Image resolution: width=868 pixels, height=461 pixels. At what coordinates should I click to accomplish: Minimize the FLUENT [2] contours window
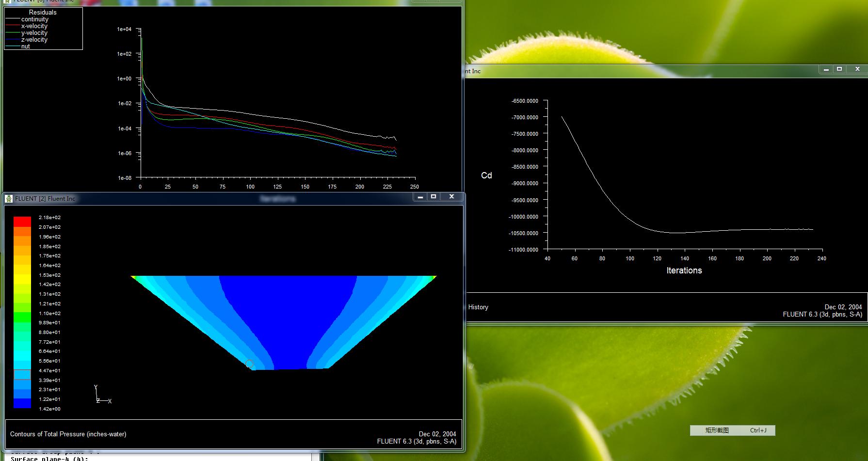point(420,197)
